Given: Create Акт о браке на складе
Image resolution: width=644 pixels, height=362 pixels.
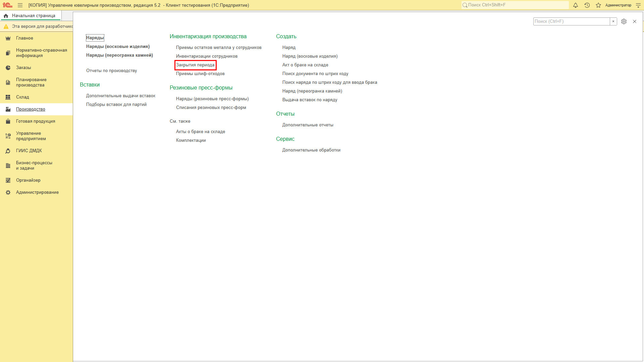Looking at the screenshot, I should [x=305, y=65].
